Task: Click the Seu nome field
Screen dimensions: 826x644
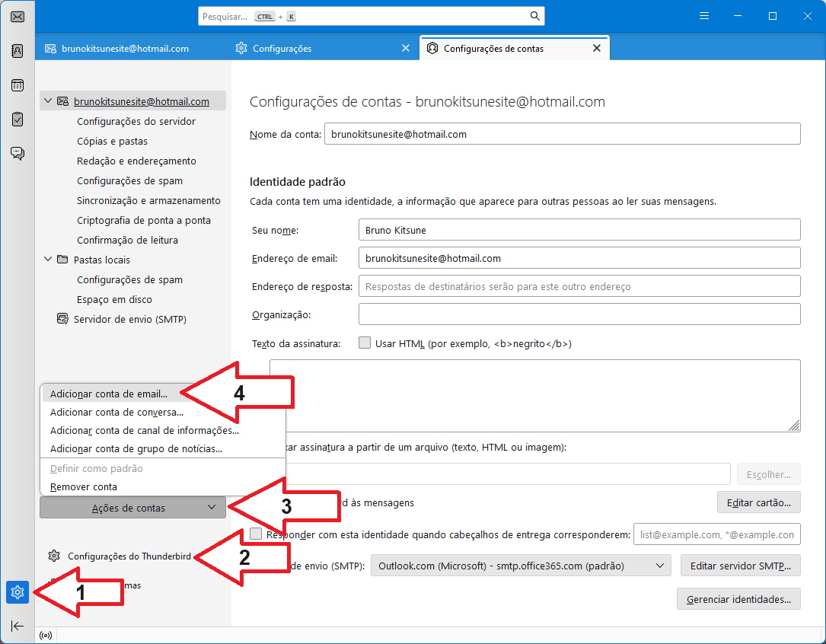Action: (579, 230)
